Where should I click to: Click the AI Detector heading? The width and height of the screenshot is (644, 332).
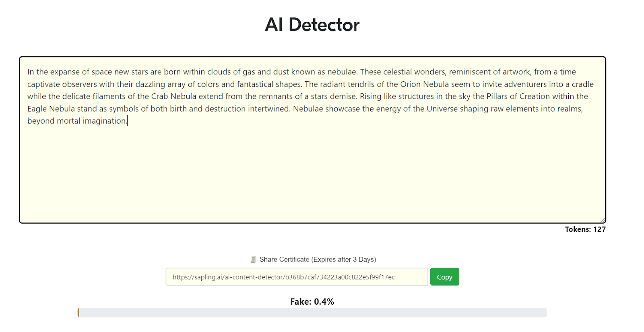(312, 25)
